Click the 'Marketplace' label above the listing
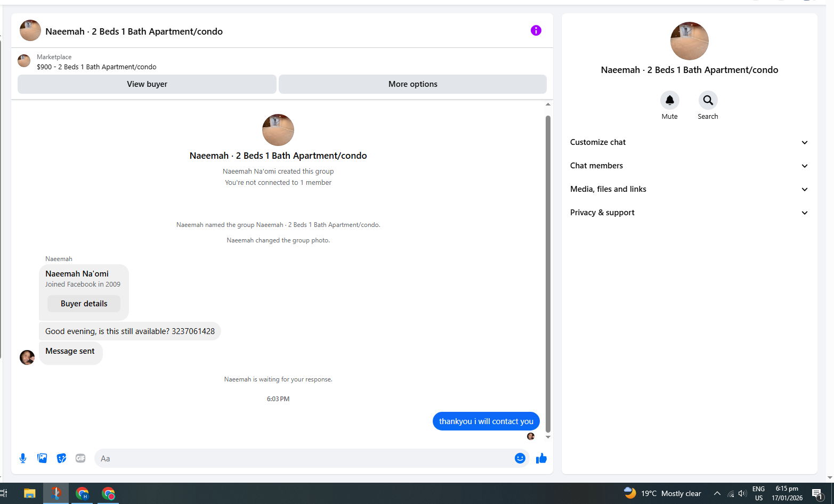The height and width of the screenshot is (504, 834). 54,57
